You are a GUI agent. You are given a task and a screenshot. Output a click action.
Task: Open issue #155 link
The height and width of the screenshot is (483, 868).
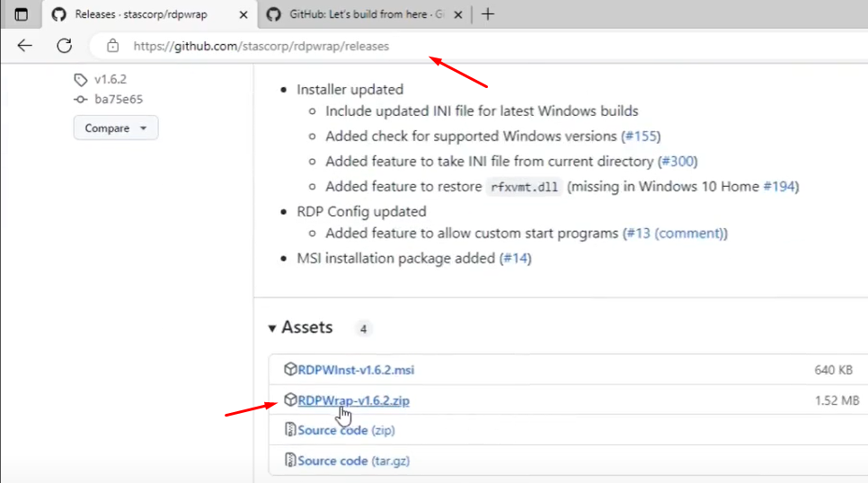641,136
